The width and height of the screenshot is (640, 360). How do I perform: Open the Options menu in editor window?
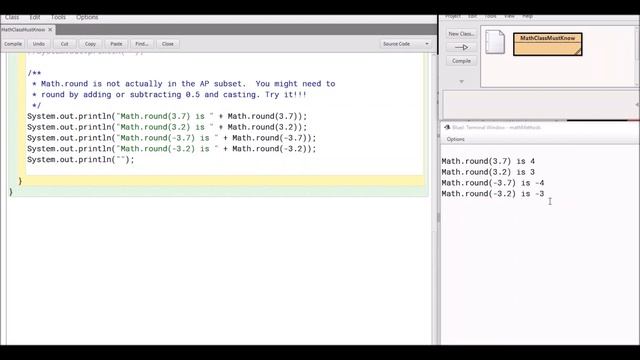87,17
